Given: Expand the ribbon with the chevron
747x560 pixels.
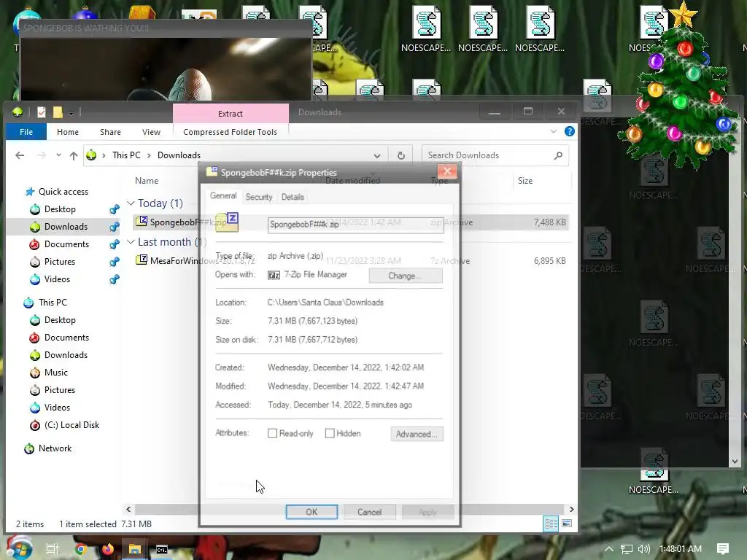Looking at the screenshot, I should (x=553, y=131).
